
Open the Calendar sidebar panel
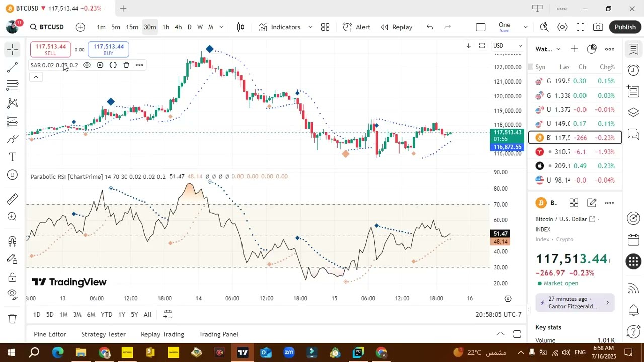[633, 240]
